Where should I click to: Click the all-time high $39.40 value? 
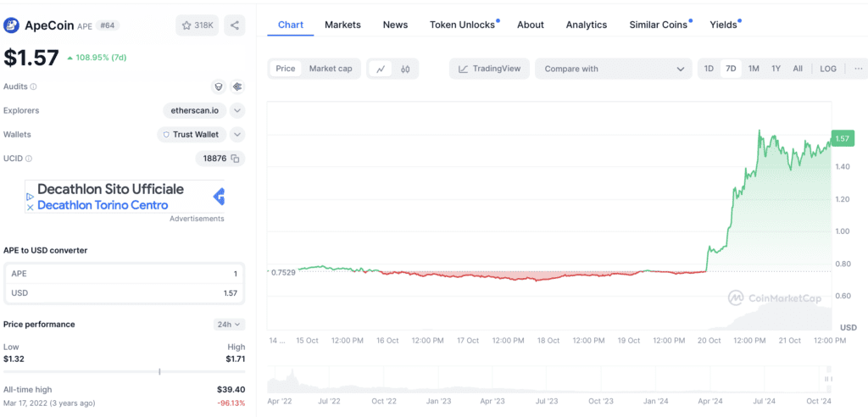point(231,389)
